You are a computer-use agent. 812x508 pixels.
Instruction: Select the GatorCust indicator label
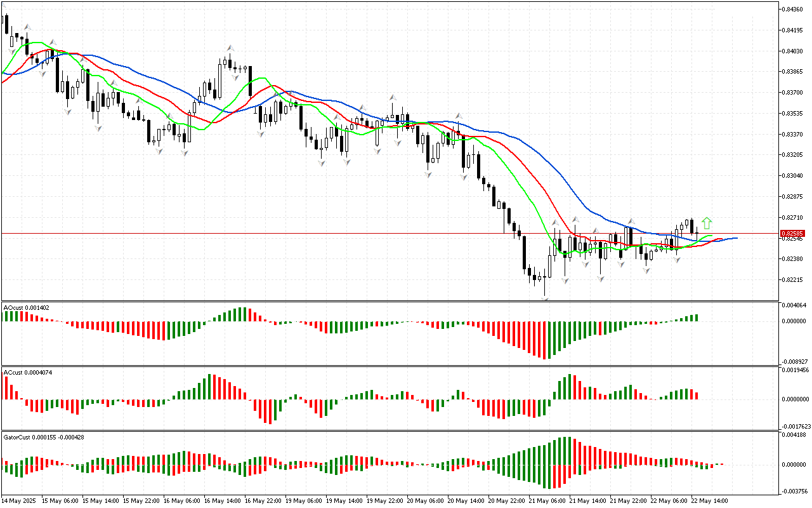44,437
